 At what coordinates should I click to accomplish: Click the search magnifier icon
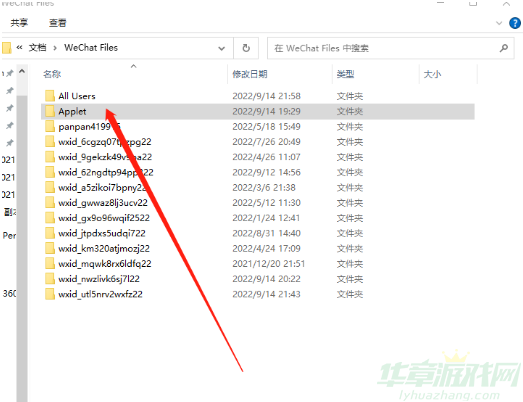click(x=504, y=48)
